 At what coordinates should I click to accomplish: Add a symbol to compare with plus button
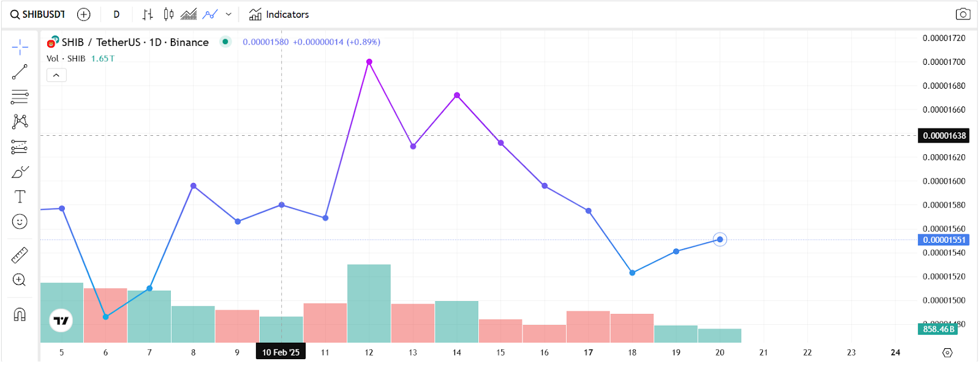coord(84,14)
